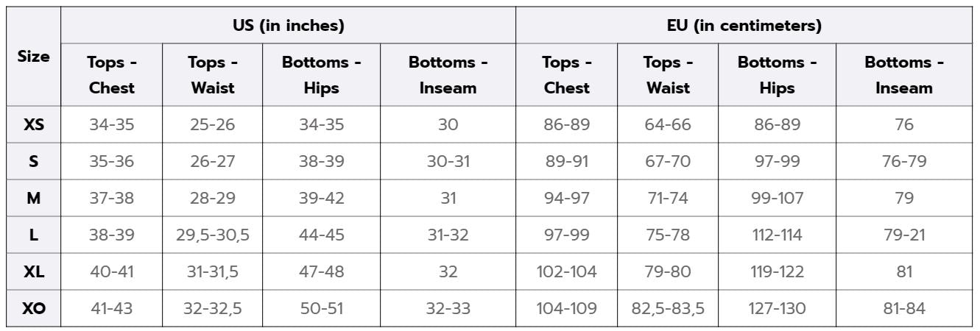This screenshot has width=980, height=331.
Task: Click the M size row label
Action: coord(33,199)
